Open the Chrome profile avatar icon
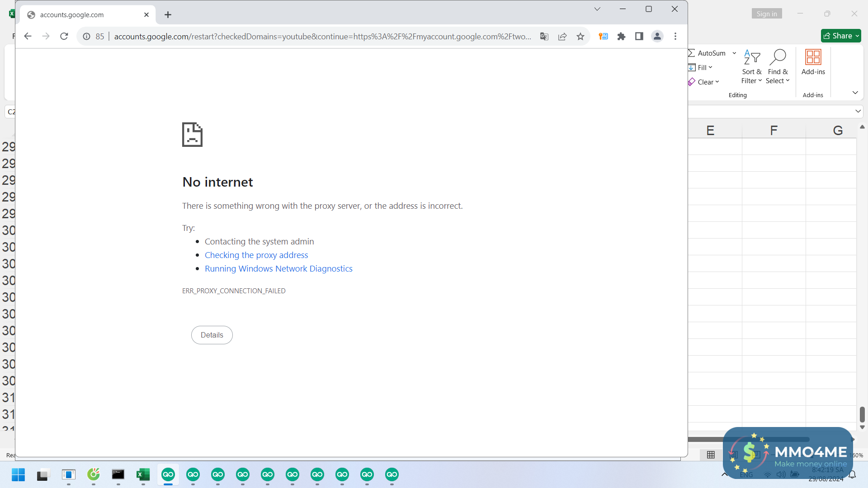The width and height of the screenshot is (868, 488). tap(657, 37)
